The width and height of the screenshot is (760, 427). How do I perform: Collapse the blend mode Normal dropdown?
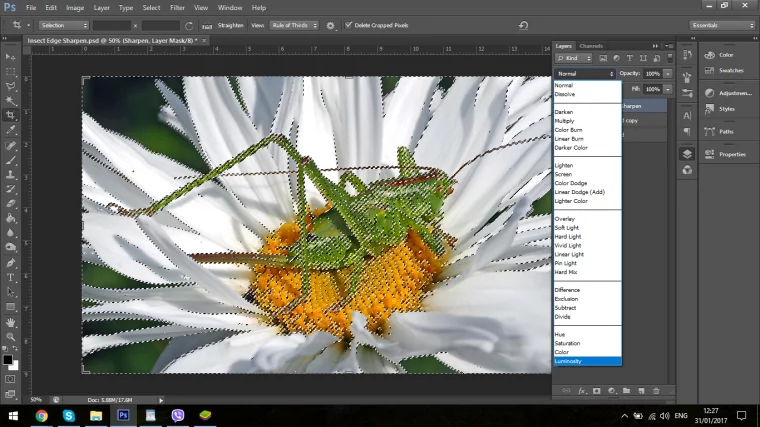pyautogui.click(x=585, y=74)
